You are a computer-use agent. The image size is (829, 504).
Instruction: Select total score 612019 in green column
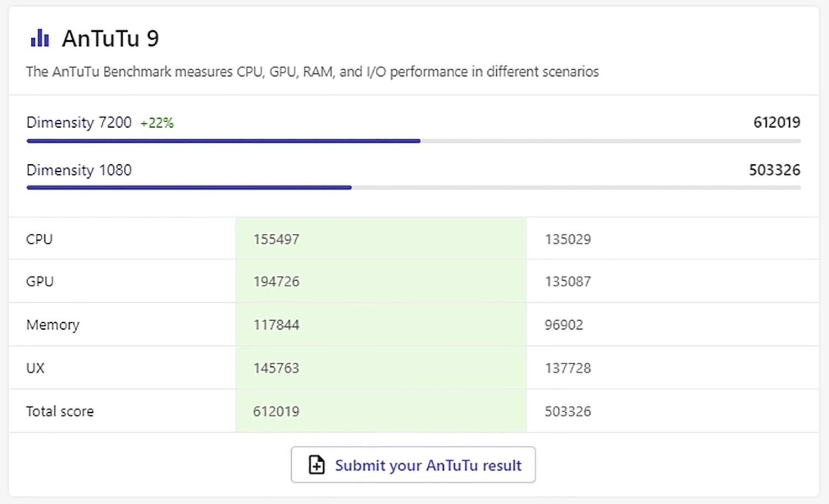pyautogui.click(x=276, y=411)
